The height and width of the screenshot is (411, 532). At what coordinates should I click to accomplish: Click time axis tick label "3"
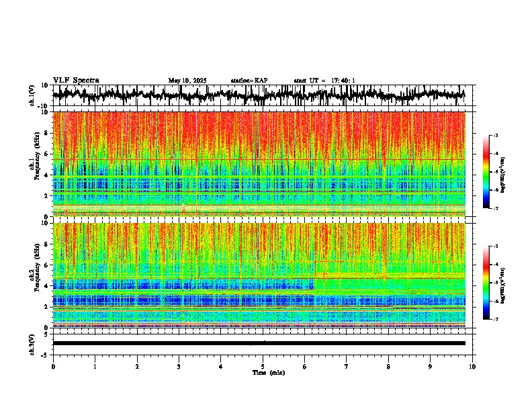point(179,367)
